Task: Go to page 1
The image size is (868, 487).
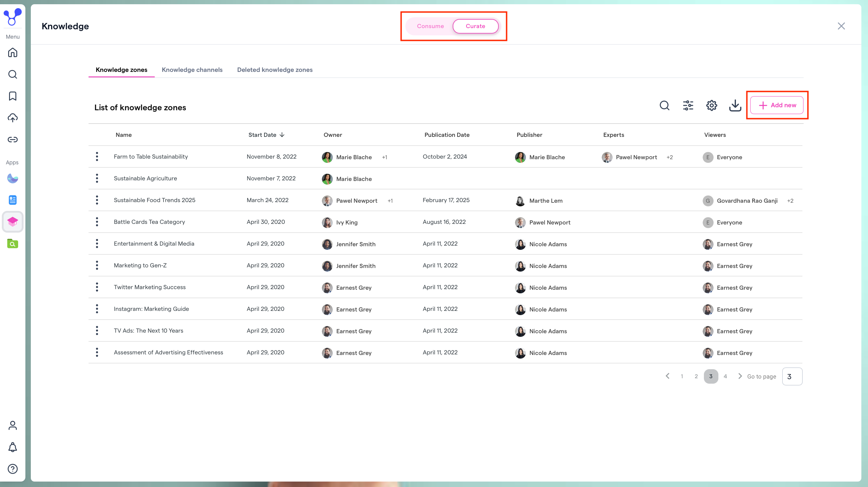Action: pyautogui.click(x=682, y=376)
